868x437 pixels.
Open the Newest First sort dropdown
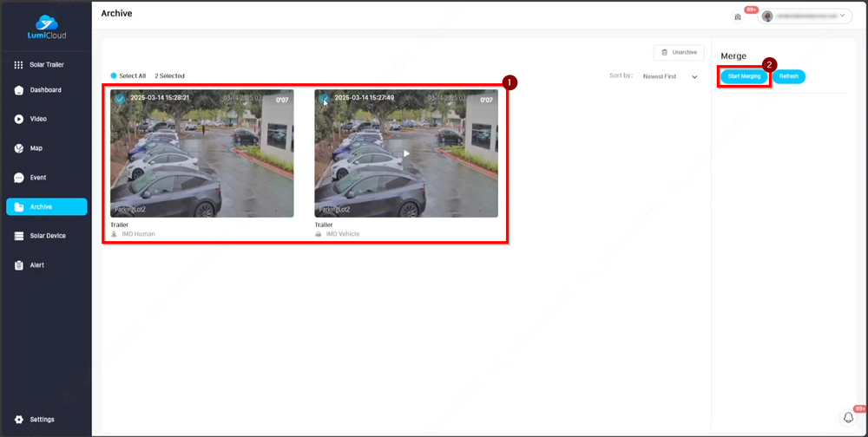[670, 76]
